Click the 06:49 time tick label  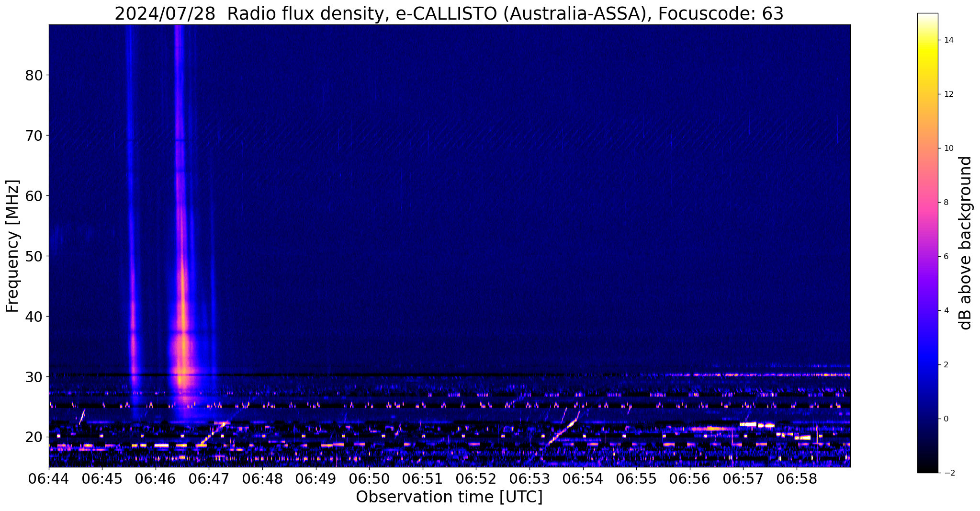coord(315,478)
